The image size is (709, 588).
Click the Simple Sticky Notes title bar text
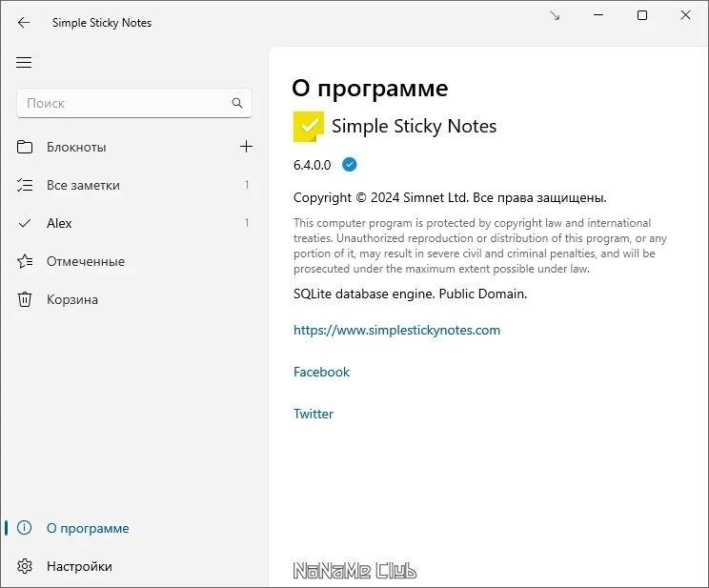coord(102,23)
